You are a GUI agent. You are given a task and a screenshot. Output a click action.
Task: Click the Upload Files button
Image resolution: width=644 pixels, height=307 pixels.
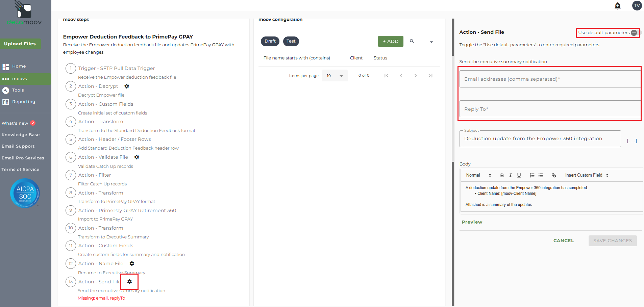(20, 44)
